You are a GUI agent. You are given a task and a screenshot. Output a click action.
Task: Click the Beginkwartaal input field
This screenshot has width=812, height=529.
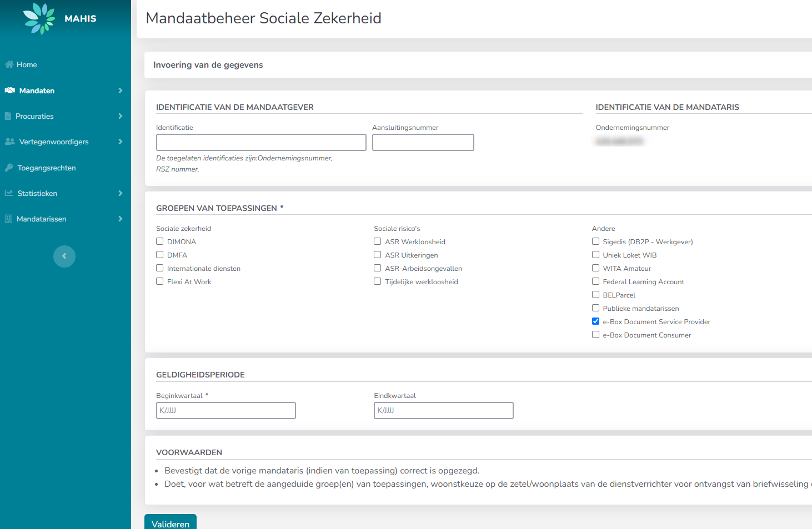point(225,411)
